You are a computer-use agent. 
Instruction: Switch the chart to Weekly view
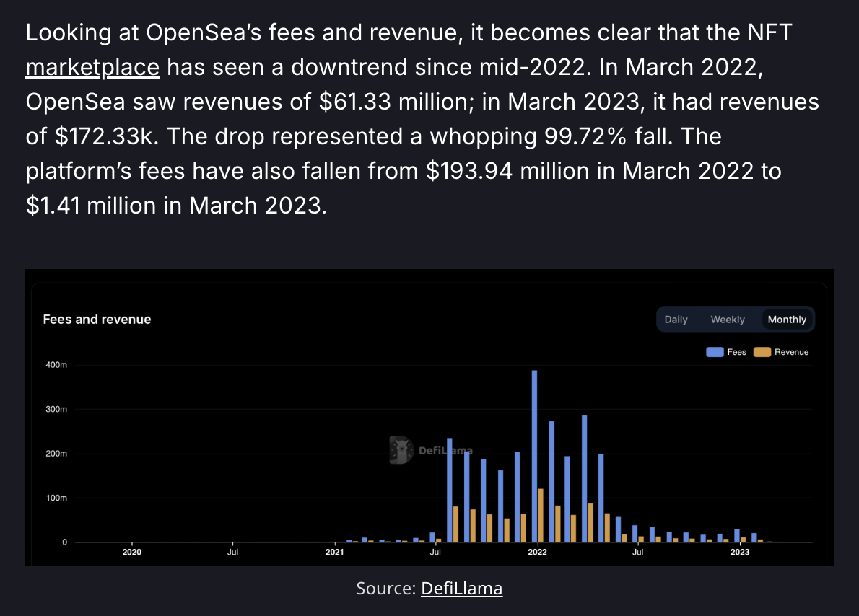click(x=728, y=320)
